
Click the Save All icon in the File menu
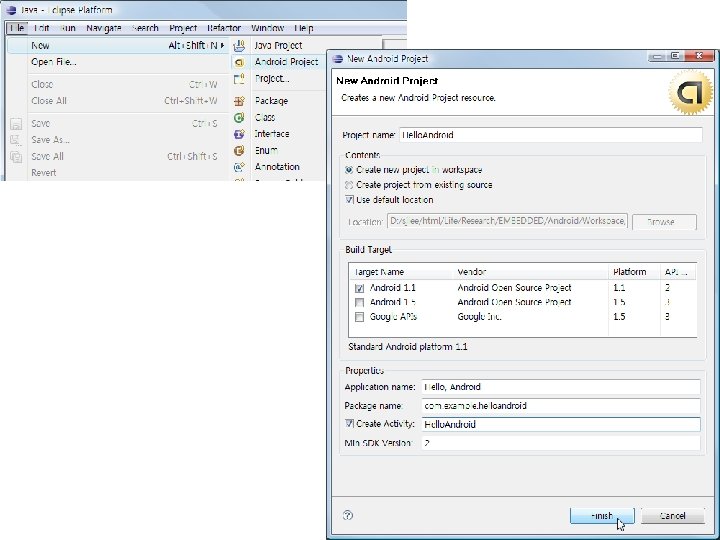click(16, 157)
